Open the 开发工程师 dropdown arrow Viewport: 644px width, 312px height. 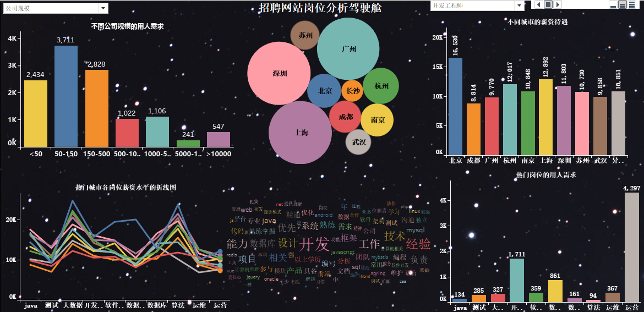(x=520, y=6)
